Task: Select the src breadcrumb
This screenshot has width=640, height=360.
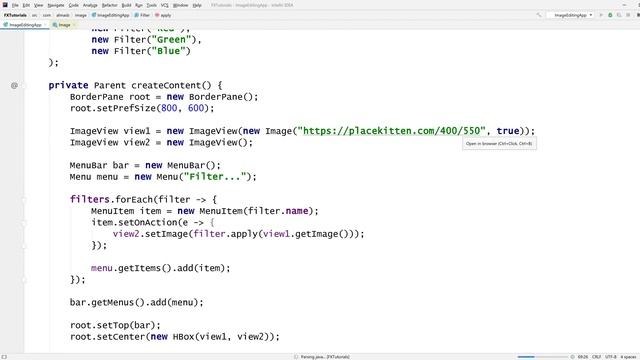Action: pos(35,15)
